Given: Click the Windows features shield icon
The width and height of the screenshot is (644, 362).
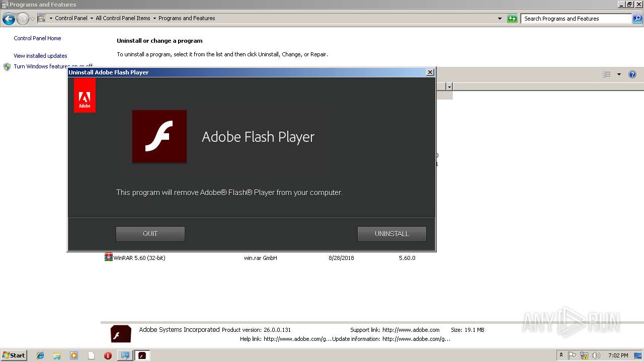Looking at the screenshot, I should 7,66.
